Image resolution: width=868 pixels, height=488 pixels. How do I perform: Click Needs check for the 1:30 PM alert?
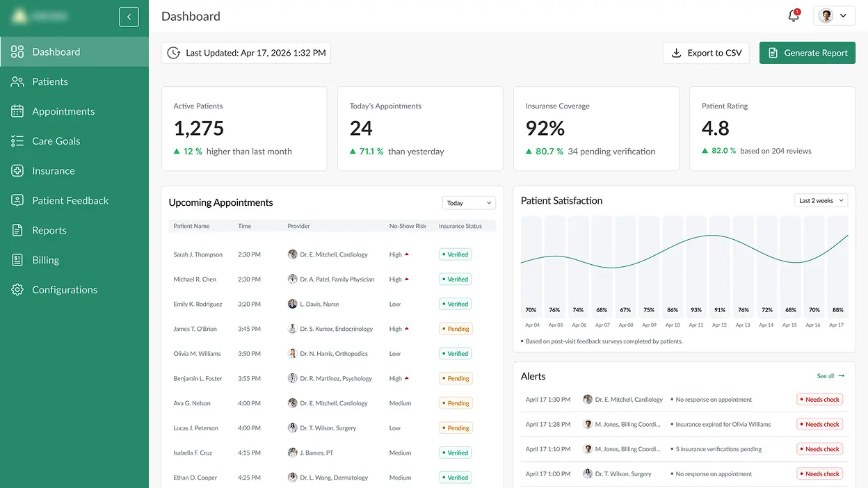pyautogui.click(x=820, y=400)
